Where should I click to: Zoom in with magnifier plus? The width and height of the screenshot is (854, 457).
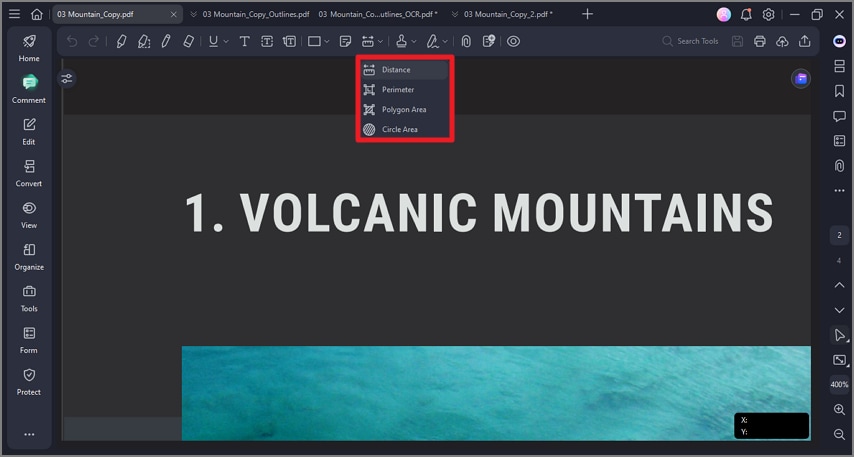839,410
